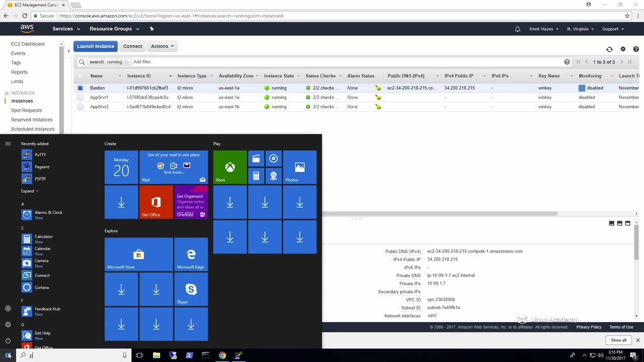
Task: Click the Start menu Power button
Action: (8, 341)
